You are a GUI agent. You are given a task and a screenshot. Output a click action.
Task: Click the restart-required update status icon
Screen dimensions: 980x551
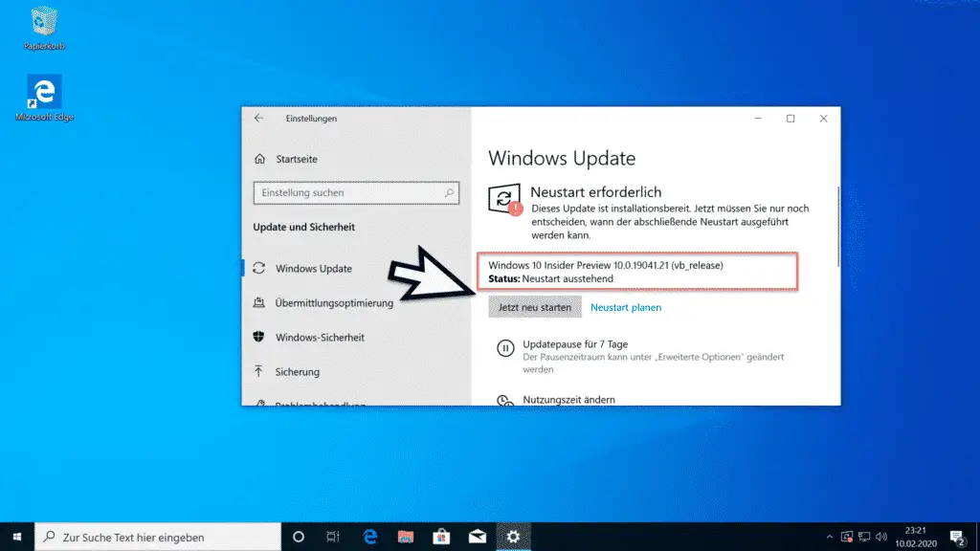505,200
